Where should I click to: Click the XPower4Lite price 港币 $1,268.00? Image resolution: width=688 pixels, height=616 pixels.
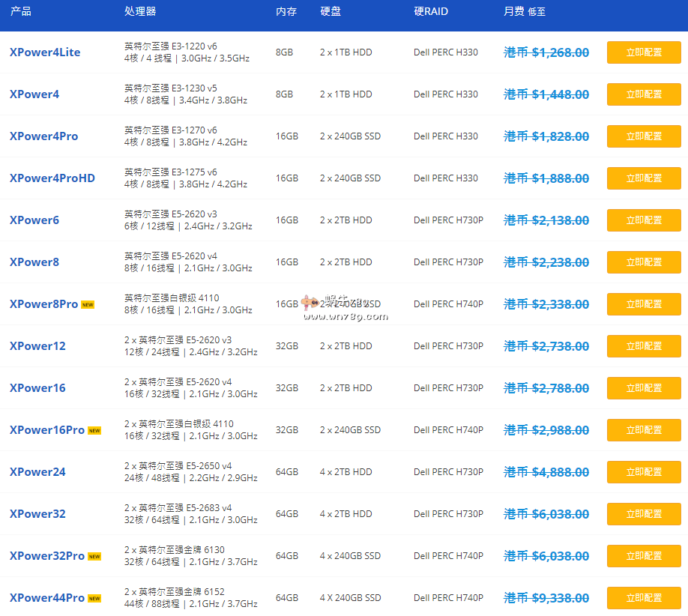pos(546,52)
